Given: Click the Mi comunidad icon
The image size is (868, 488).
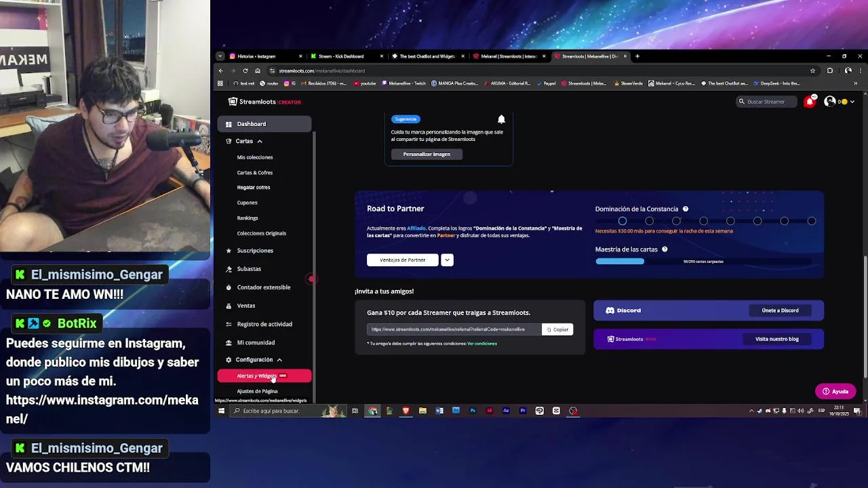Looking at the screenshot, I should click(x=229, y=342).
